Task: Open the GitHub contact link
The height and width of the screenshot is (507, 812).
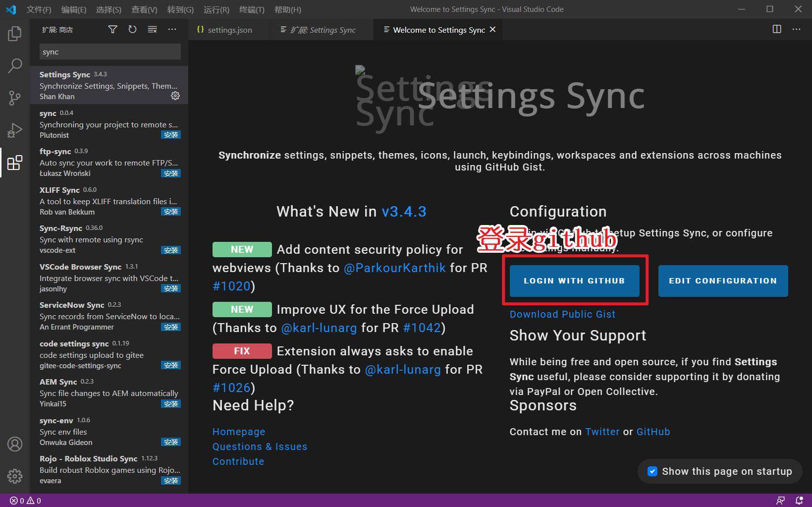Action: pos(653,432)
